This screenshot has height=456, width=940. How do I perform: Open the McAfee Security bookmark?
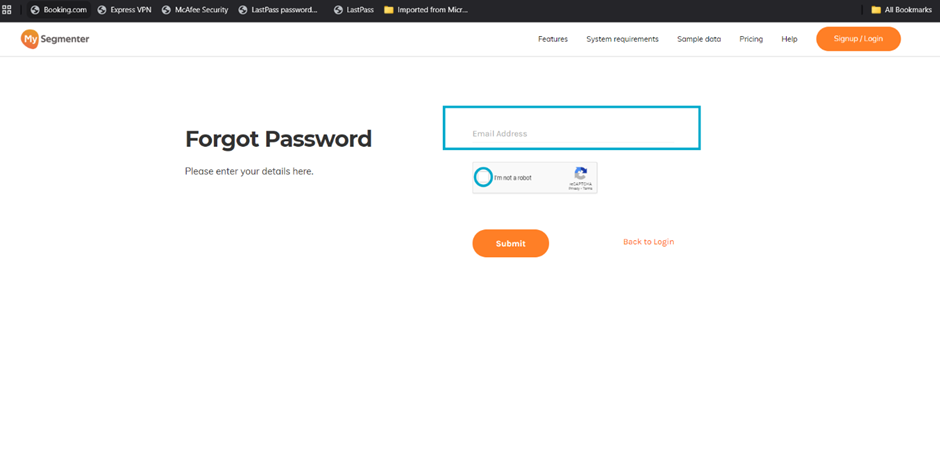pyautogui.click(x=195, y=10)
